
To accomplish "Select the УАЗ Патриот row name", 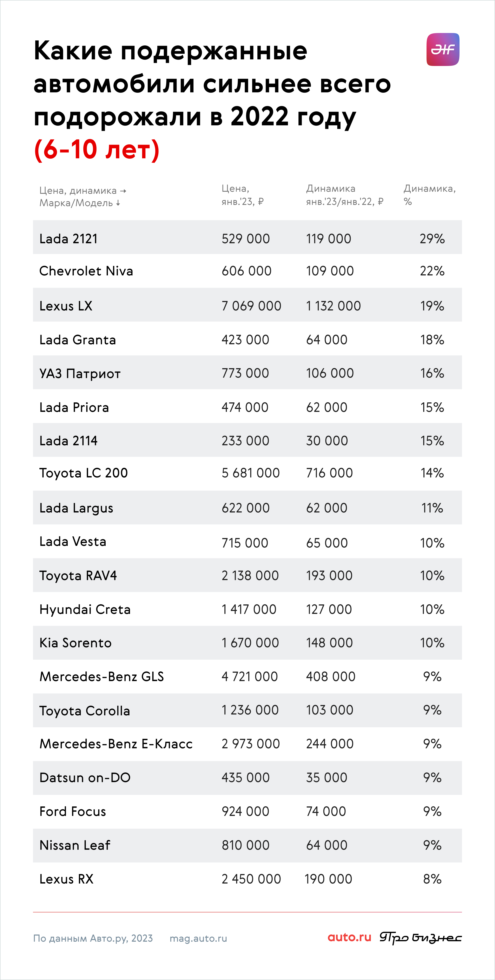I will coord(80,374).
